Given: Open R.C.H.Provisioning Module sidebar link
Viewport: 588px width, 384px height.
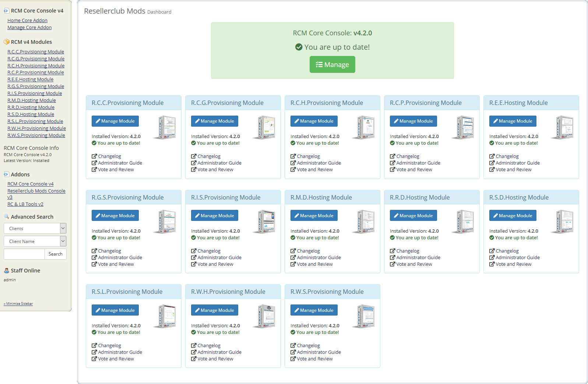Looking at the screenshot, I should click(x=36, y=66).
